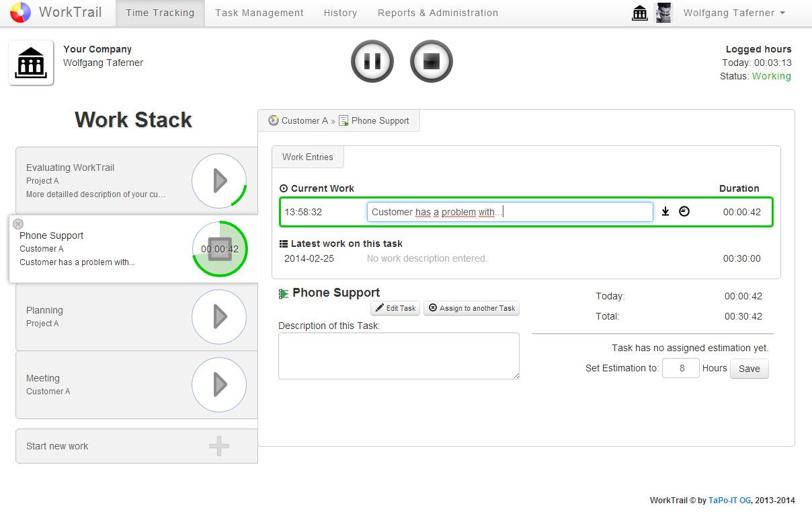Save the current work entry description
The width and height of the screenshot is (812, 516).
(665, 211)
